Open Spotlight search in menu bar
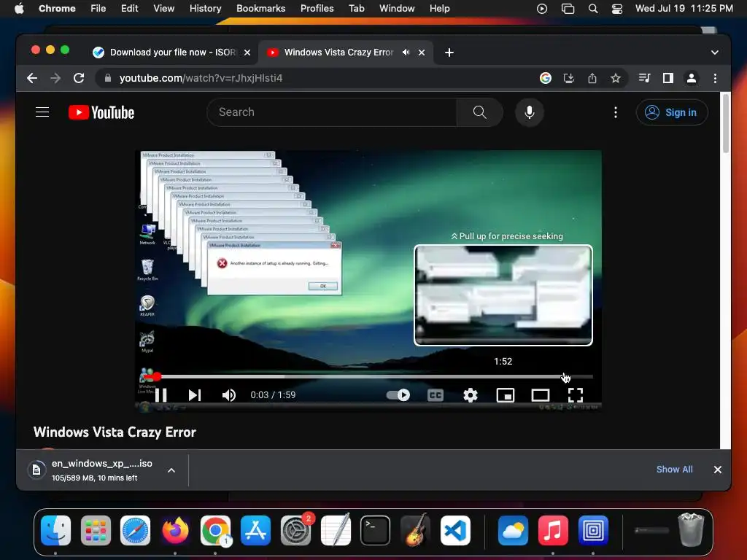The height and width of the screenshot is (560, 747). click(x=593, y=8)
